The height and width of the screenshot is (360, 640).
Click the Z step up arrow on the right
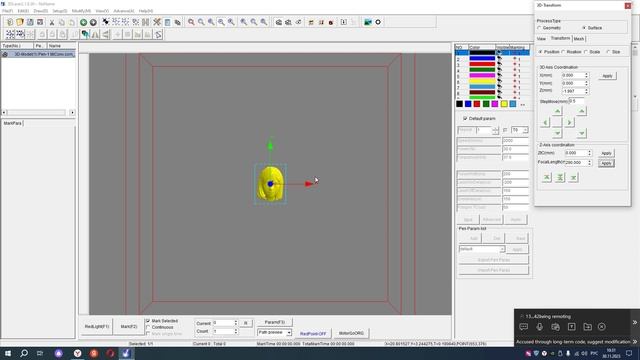click(582, 111)
